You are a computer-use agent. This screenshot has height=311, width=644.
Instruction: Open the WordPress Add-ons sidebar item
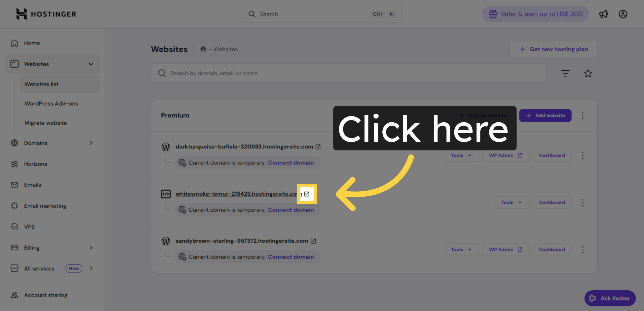pos(51,103)
